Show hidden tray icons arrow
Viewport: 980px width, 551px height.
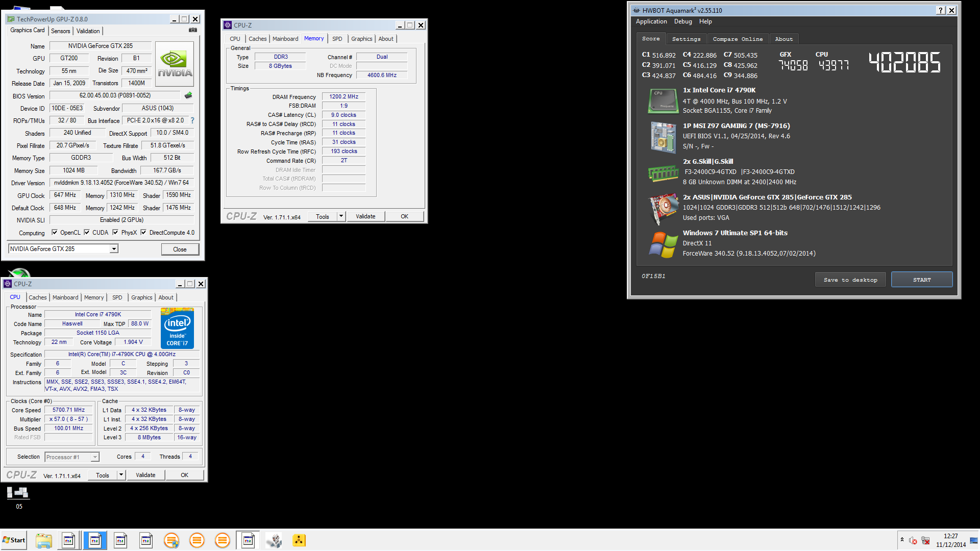click(x=902, y=540)
